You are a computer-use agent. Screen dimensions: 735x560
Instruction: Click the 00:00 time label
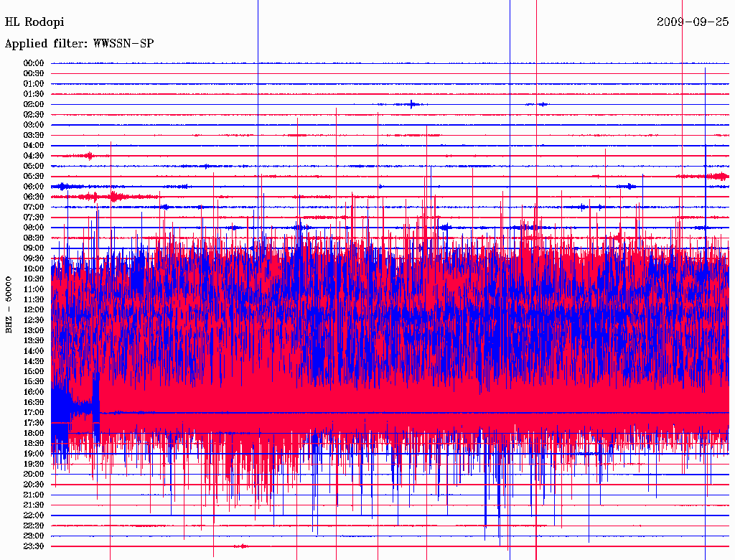pyautogui.click(x=33, y=63)
